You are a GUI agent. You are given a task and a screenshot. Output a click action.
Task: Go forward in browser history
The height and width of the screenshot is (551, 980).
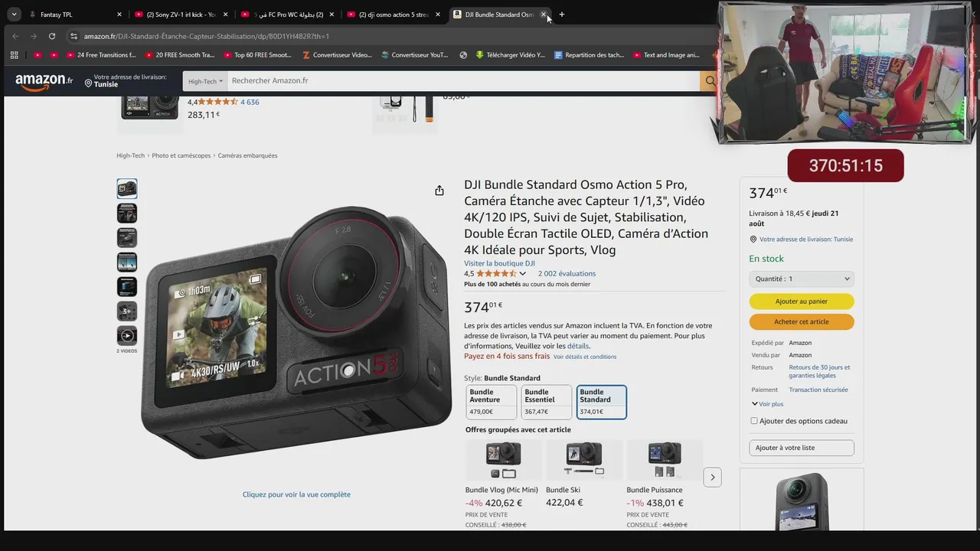pyautogui.click(x=34, y=36)
